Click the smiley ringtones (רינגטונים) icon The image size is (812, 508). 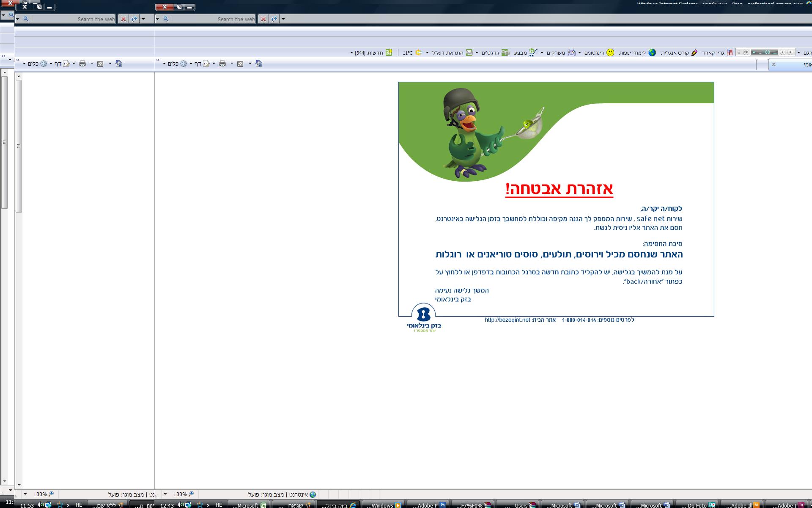(x=610, y=52)
